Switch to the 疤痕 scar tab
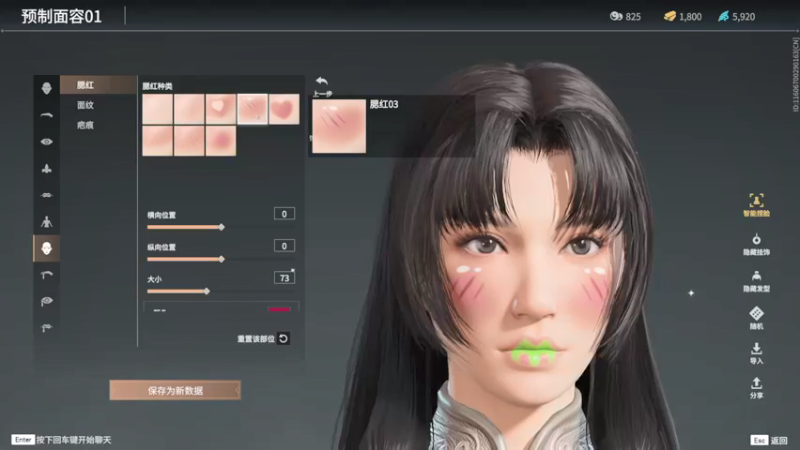This screenshot has height=450, width=800. tap(85, 125)
